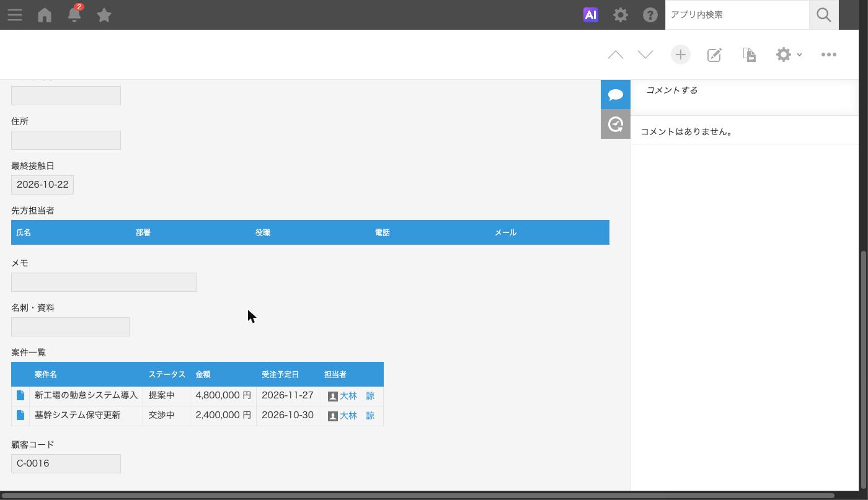Click the horizontal scrollbar at the bottom
The height and width of the screenshot is (500, 868).
tap(417, 496)
